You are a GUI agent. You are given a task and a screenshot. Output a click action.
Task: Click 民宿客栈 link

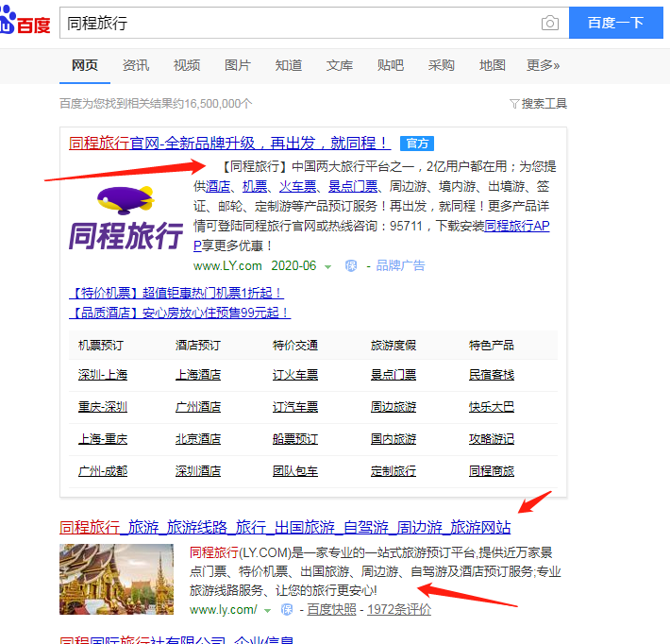[x=492, y=375]
